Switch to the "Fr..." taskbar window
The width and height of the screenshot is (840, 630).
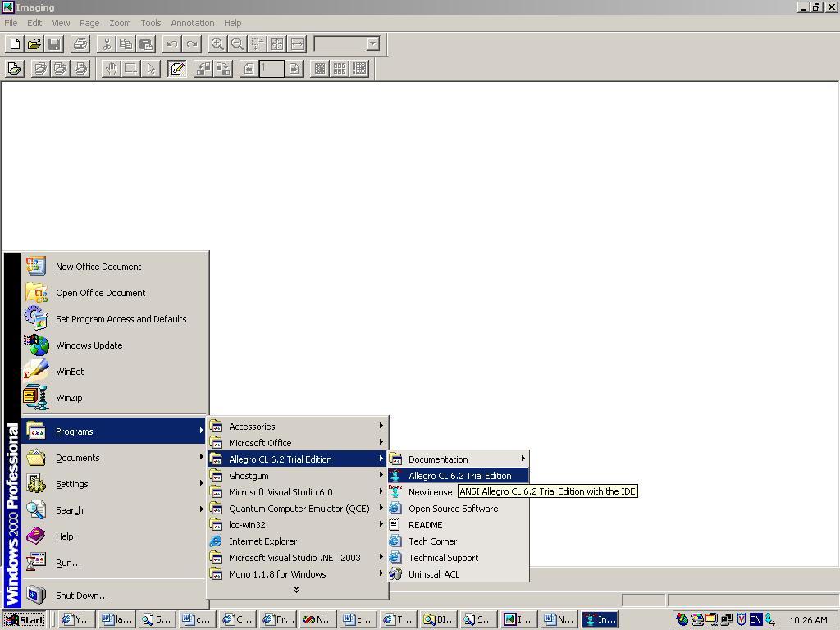point(278,620)
